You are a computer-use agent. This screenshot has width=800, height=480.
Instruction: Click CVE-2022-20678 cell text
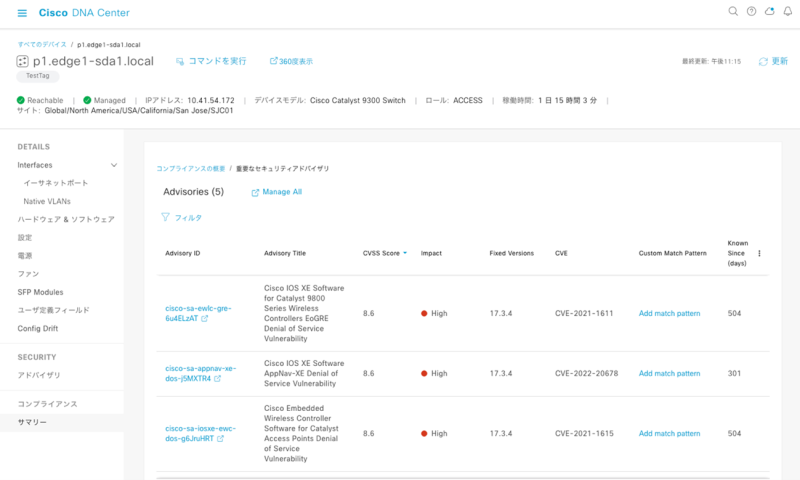pyautogui.click(x=586, y=373)
